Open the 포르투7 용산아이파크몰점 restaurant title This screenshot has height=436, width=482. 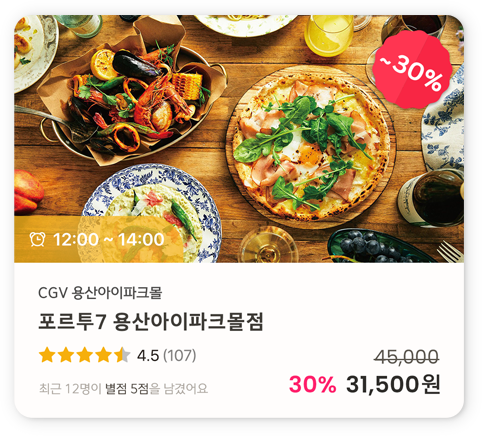click(x=151, y=322)
